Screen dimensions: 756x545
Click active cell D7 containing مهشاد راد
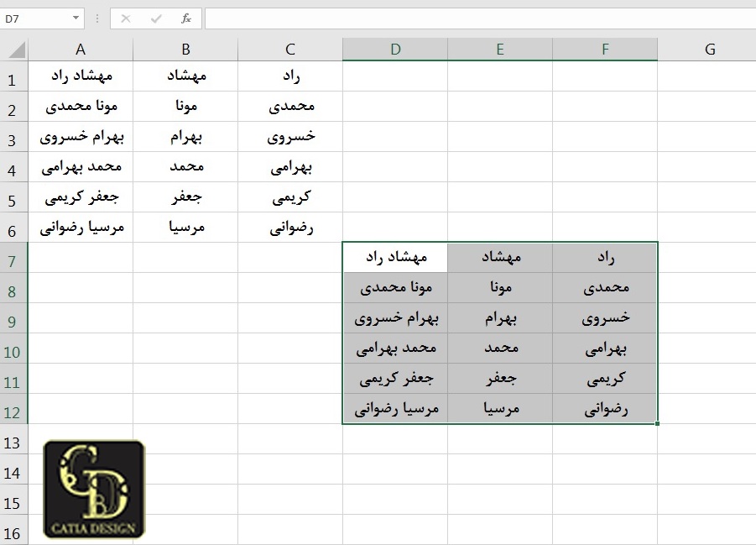395,258
